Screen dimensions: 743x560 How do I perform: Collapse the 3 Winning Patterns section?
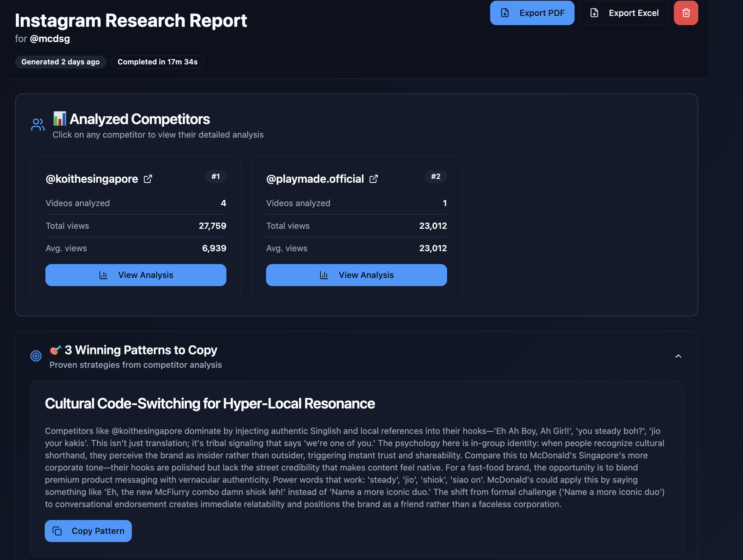coord(679,356)
